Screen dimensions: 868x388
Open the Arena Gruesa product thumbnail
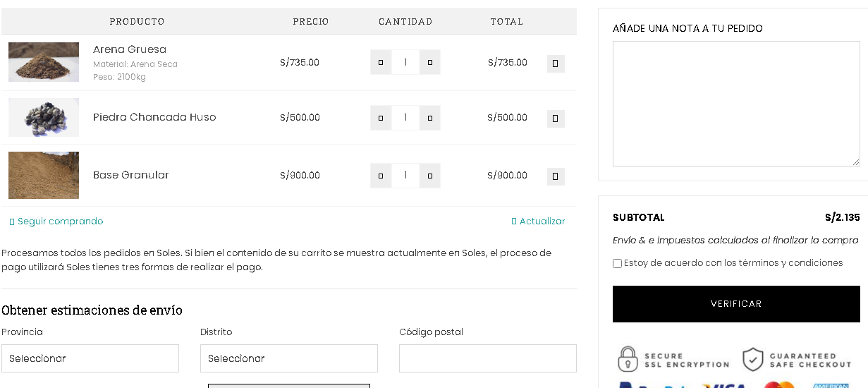pos(44,62)
